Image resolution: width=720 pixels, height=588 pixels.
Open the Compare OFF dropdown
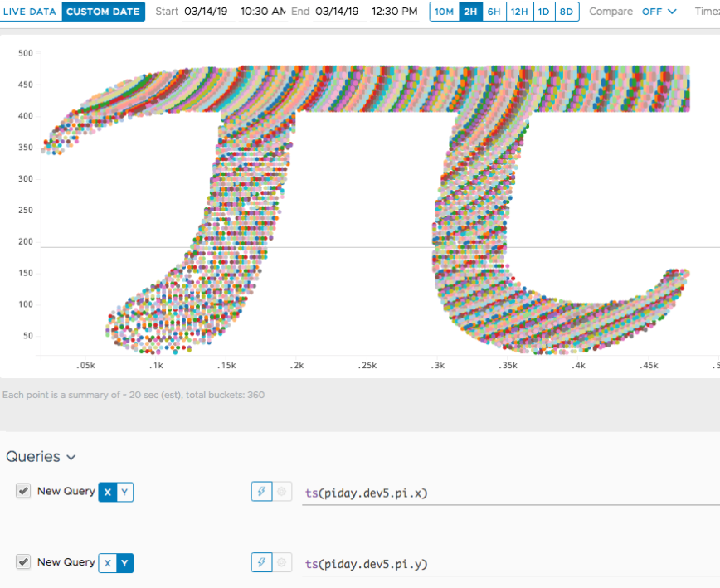point(659,12)
